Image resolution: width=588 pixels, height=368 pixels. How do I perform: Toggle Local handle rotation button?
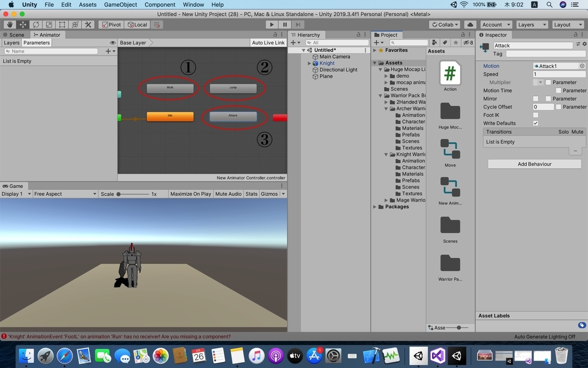click(x=137, y=25)
